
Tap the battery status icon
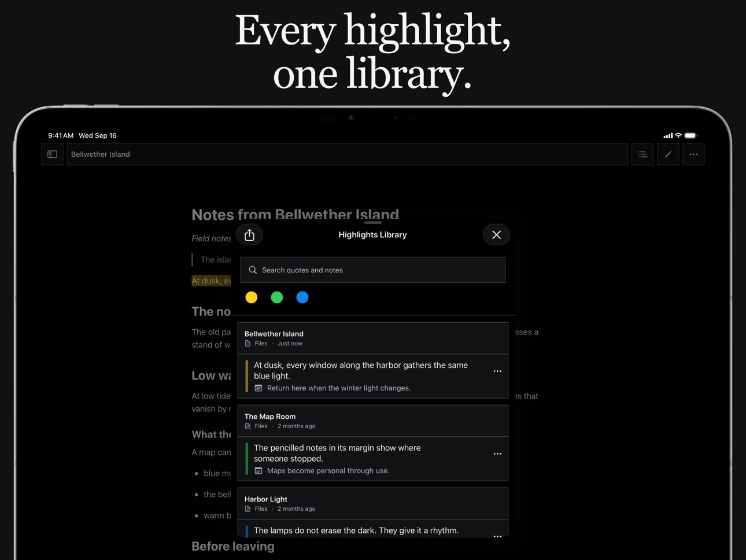click(691, 135)
